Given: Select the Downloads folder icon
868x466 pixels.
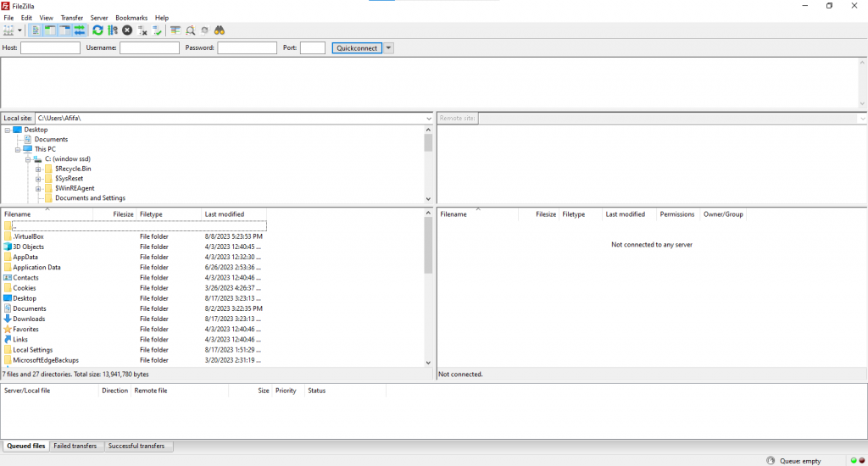Looking at the screenshot, I should pos(8,319).
